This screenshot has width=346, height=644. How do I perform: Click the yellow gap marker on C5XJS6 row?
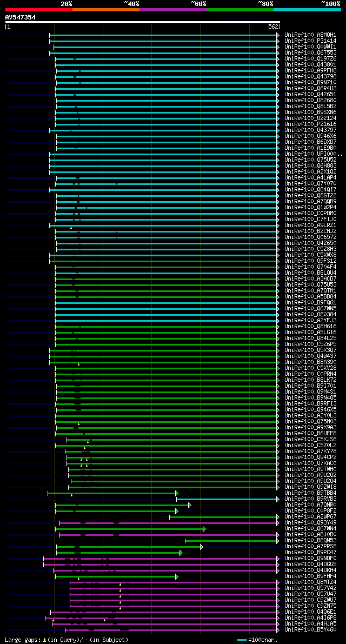tap(88, 442)
